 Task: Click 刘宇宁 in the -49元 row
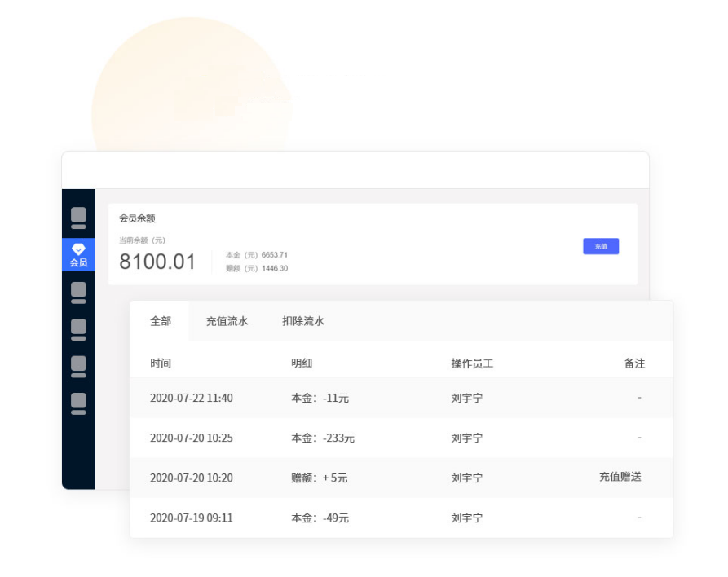point(467,518)
